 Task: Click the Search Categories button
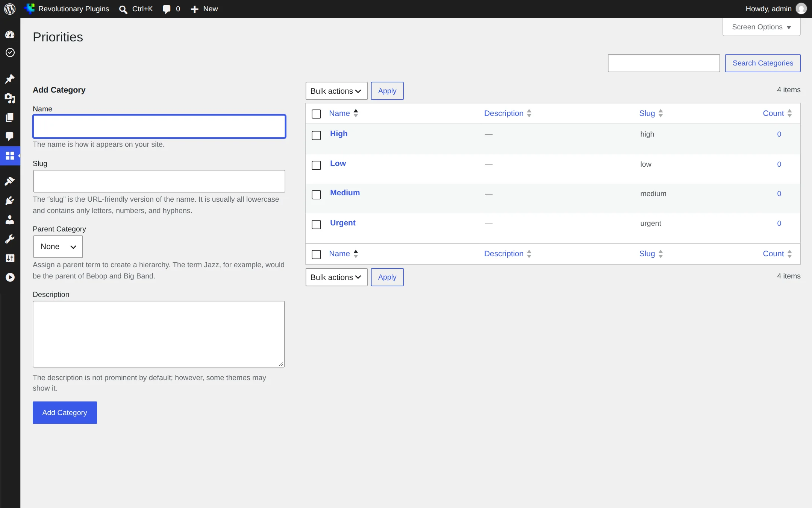(x=763, y=63)
